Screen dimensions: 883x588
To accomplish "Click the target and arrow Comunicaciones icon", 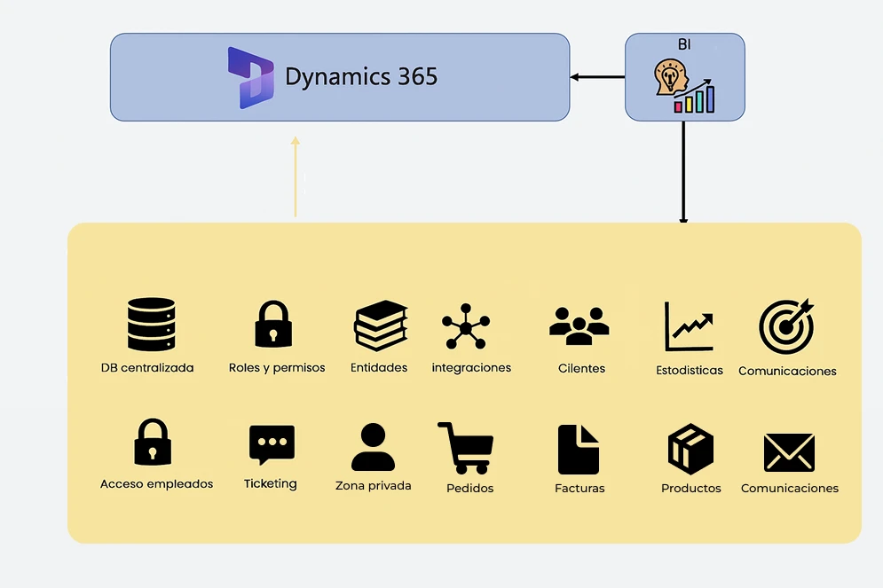I will click(x=786, y=325).
